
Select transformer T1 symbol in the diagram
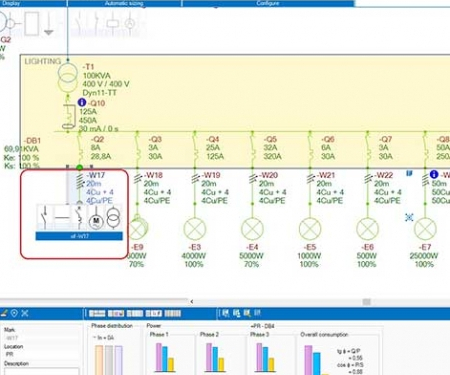coord(68,78)
